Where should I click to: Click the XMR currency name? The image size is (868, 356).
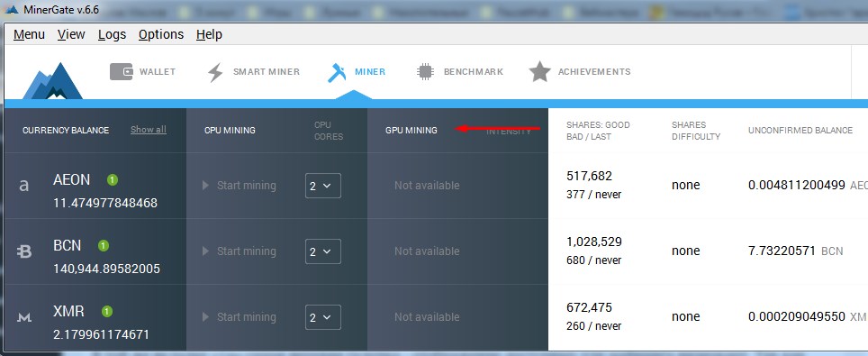(68, 311)
